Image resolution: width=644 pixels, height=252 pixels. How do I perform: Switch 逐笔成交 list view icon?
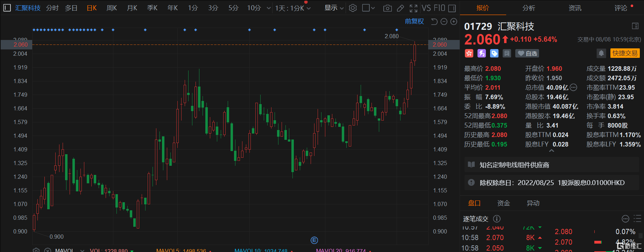[637, 219]
